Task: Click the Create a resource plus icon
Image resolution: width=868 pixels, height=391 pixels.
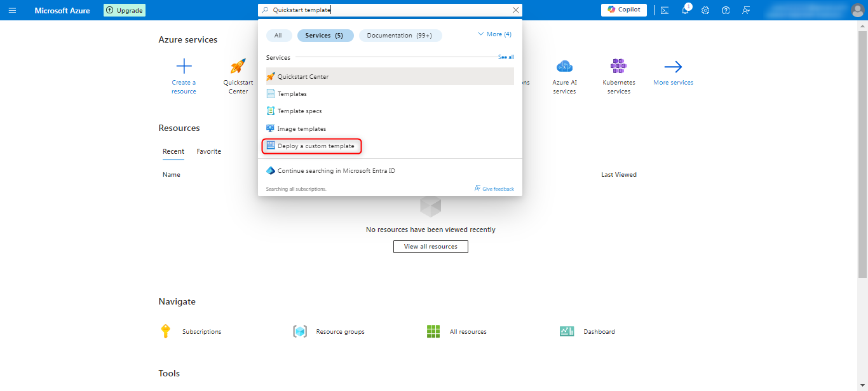Action: pos(184,66)
